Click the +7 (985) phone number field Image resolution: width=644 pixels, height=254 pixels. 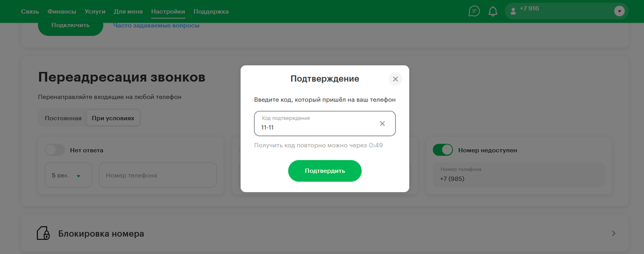tap(519, 175)
